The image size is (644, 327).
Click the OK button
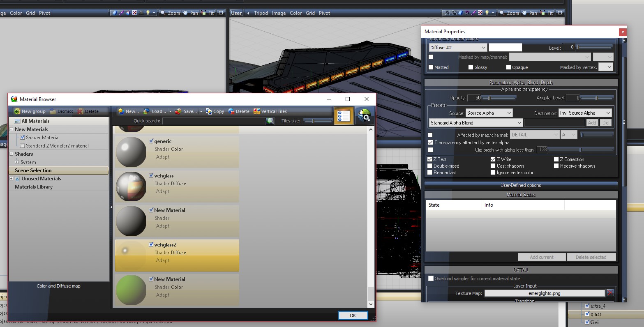coord(353,315)
